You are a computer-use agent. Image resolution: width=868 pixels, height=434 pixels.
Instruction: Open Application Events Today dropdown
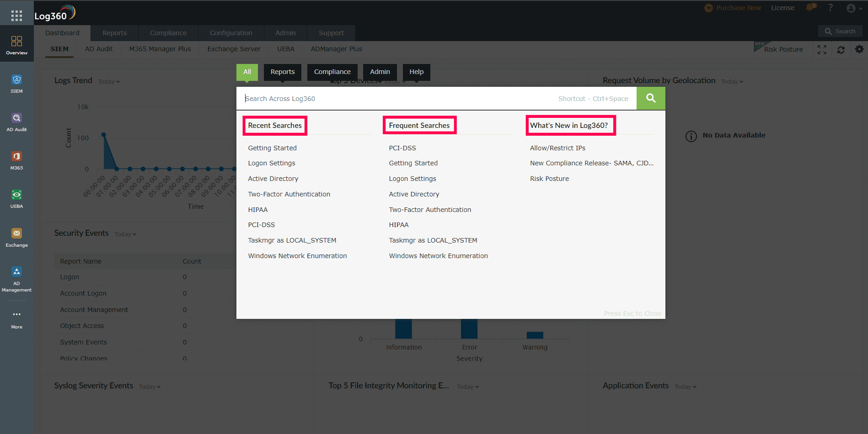(686, 387)
